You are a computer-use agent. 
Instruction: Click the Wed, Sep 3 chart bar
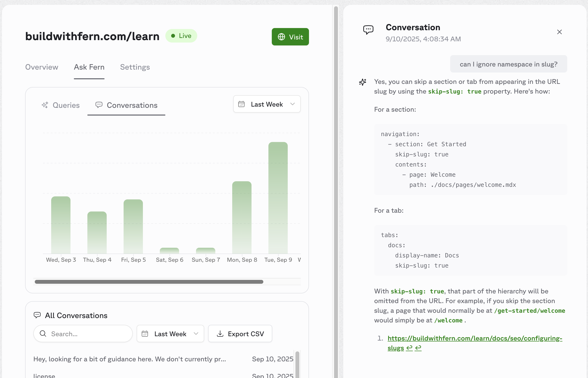tap(61, 225)
